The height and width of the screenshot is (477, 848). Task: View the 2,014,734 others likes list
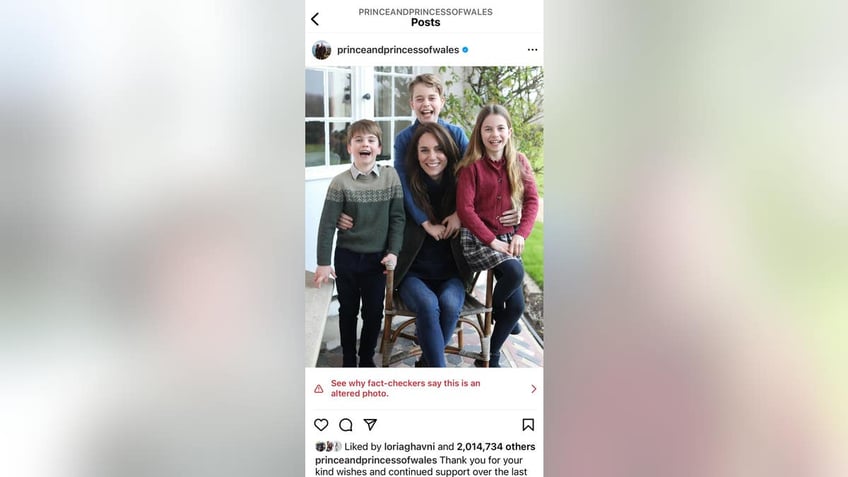pos(496,447)
